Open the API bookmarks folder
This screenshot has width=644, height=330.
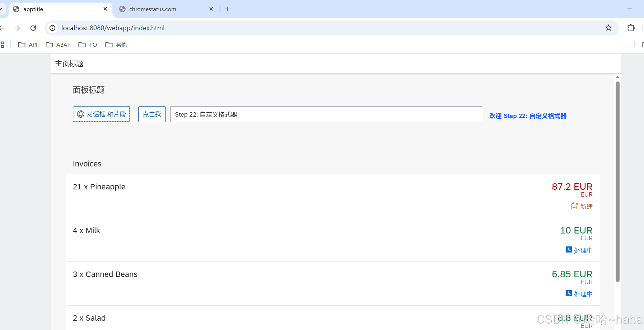coord(28,44)
